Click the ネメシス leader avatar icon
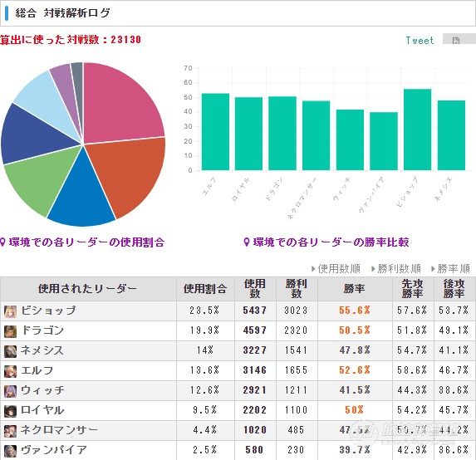This screenshot has width=476, height=460. [10, 351]
